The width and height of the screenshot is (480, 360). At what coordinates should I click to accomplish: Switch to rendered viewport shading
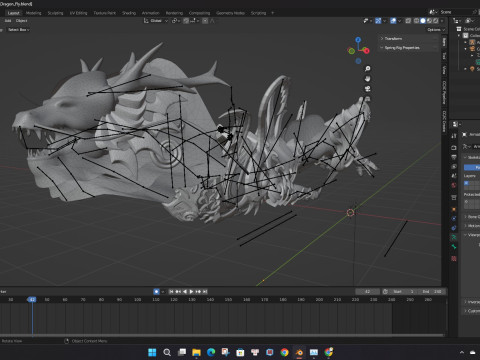435,21
